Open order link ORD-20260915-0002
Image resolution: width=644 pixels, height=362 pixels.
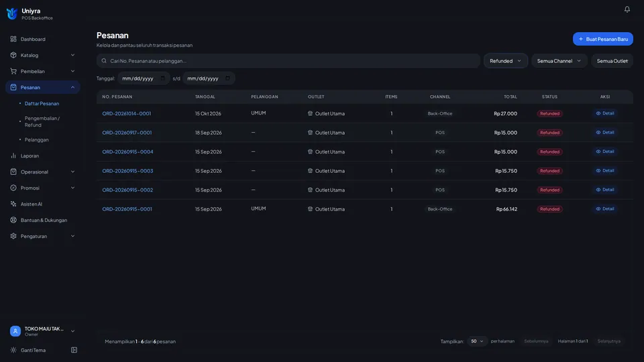click(x=127, y=190)
